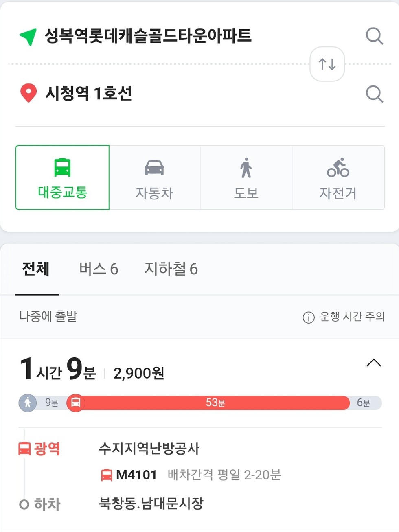
Task: Collapse the 1시간 9분 route details
Action: pyautogui.click(x=374, y=363)
